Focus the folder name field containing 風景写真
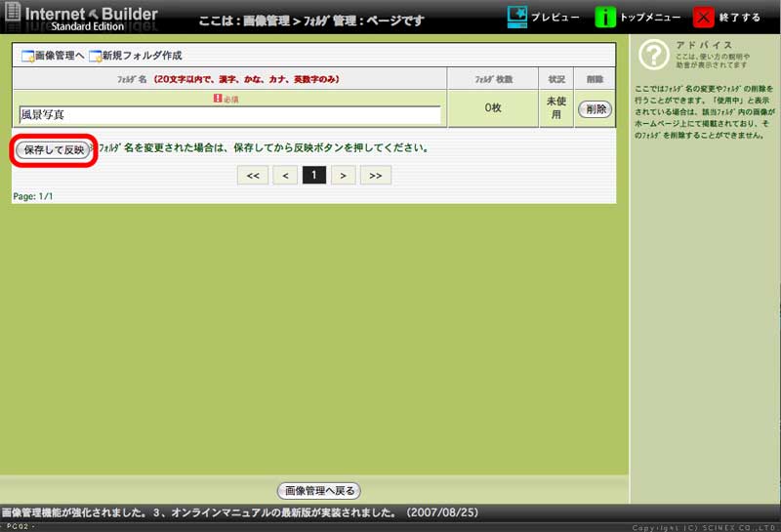The width and height of the screenshot is (781, 532). click(x=229, y=115)
